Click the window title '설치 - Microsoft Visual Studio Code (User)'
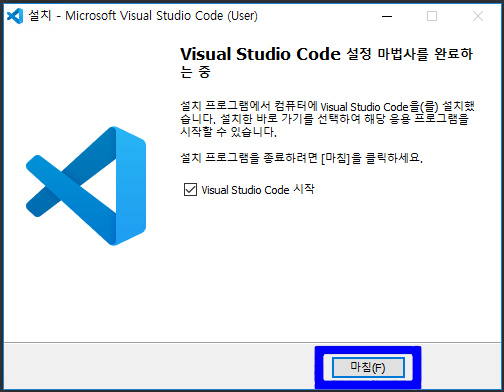Image resolution: width=504 pixels, height=392 pixels. [x=143, y=16]
